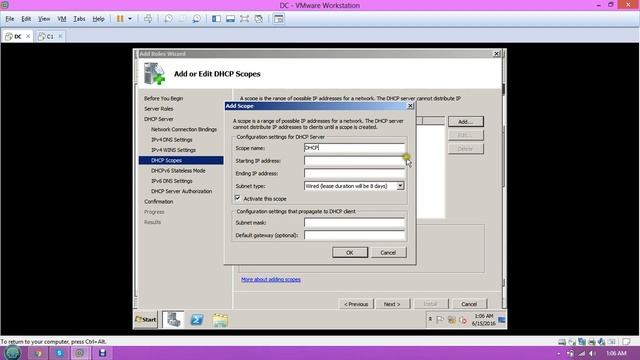Open the VM menu
This screenshot has height=360, width=640.
pyautogui.click(x=62, y=19)
